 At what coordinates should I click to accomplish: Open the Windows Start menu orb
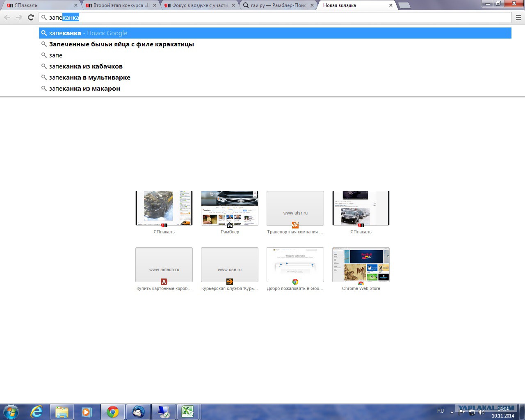pyautogui.click(x=11, y=412)
